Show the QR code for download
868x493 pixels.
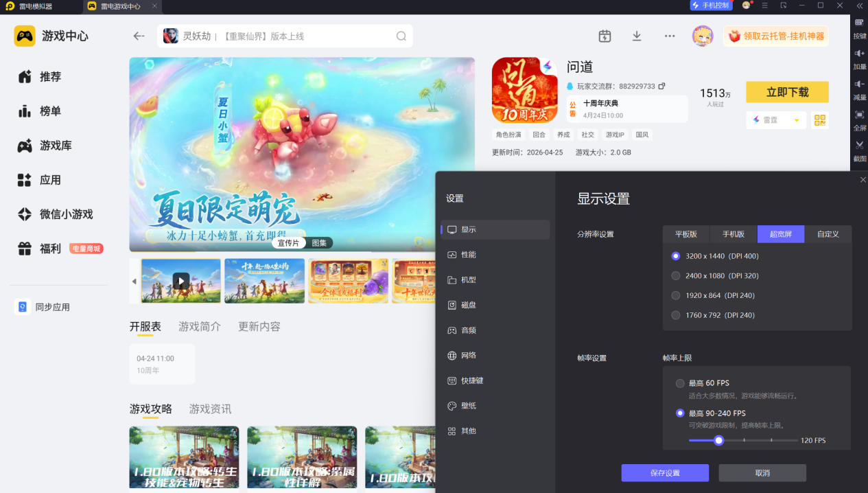[x=819, y=120]
